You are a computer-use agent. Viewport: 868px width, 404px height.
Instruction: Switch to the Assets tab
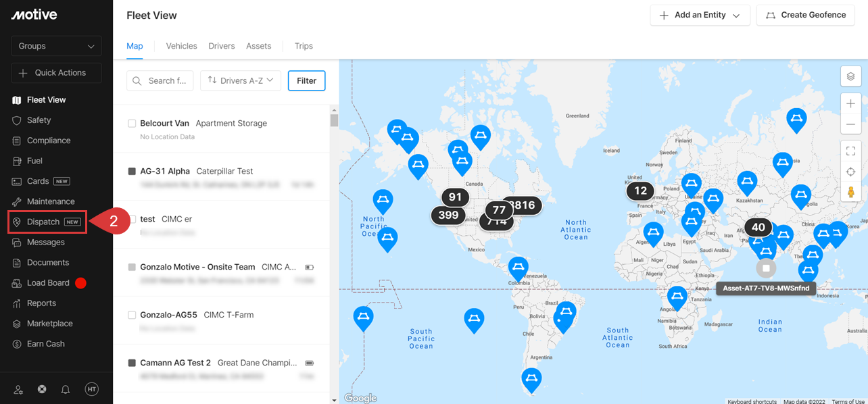[x=258, y=46]
